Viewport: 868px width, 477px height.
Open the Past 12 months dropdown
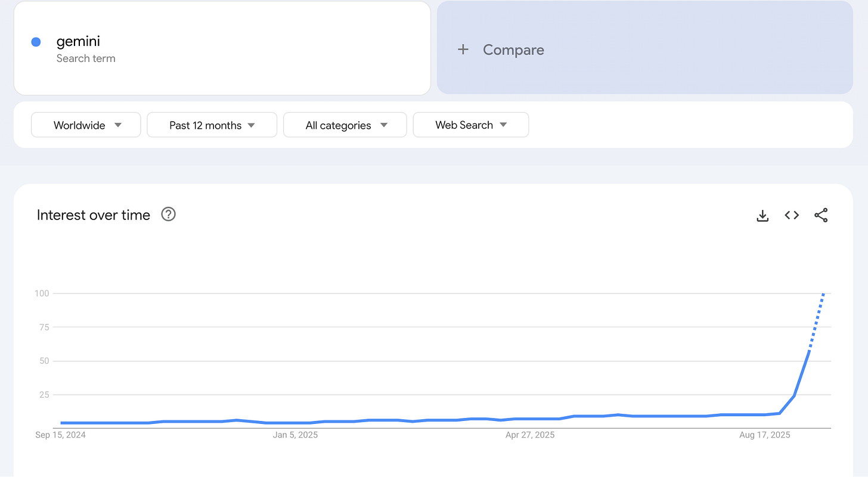point(212,125)
